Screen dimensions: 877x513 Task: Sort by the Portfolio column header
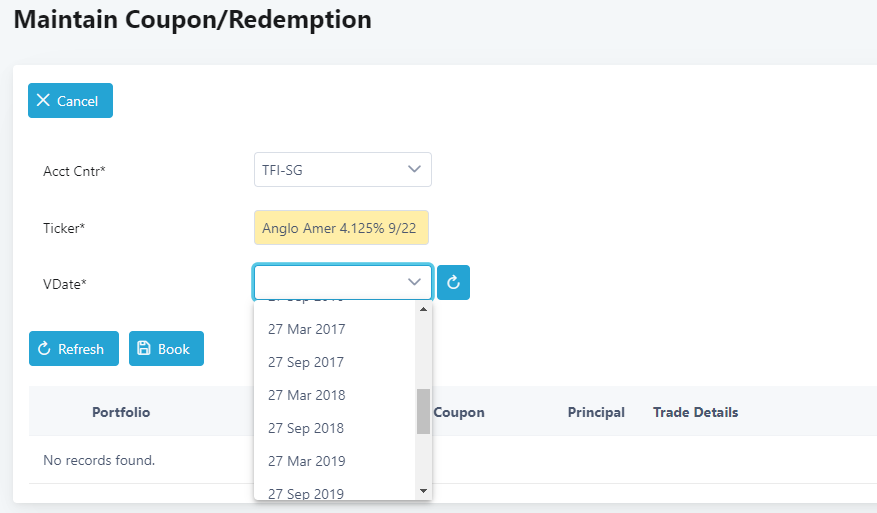click(121, 412)
